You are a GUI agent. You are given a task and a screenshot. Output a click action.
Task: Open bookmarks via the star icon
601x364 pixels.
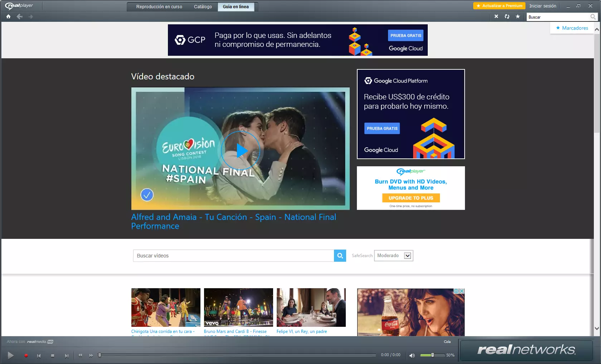[517, 16]
